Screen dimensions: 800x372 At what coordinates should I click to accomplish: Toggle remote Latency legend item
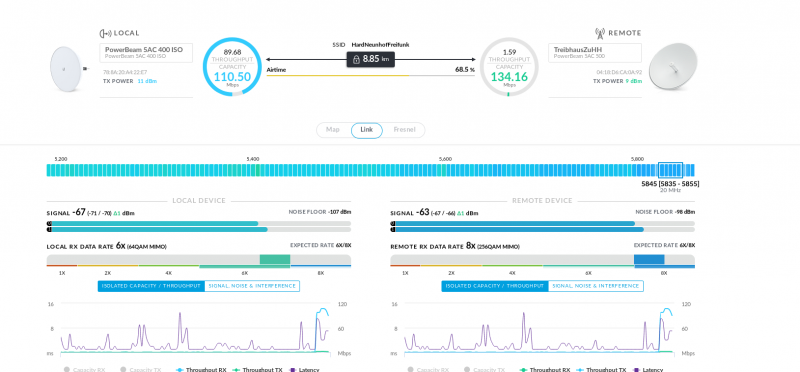pos(648,369)
